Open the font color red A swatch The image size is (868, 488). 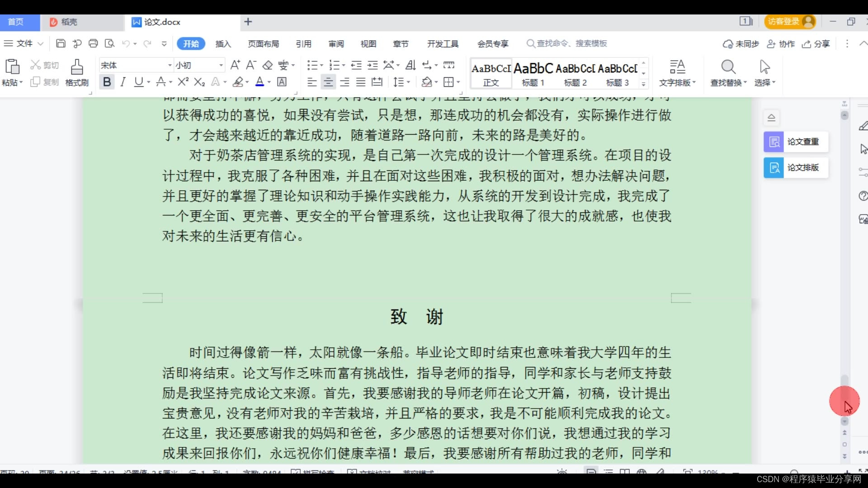[259, 82]
